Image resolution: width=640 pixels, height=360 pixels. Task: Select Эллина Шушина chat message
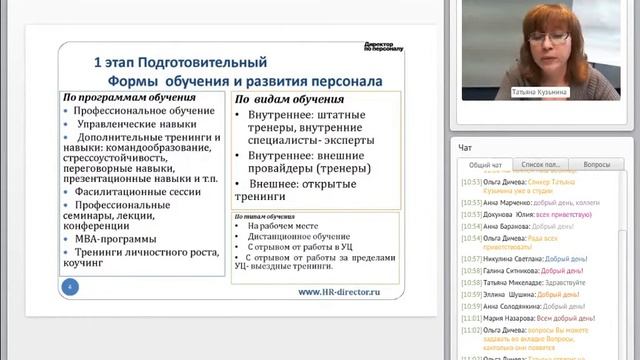[x=520, y=294]
